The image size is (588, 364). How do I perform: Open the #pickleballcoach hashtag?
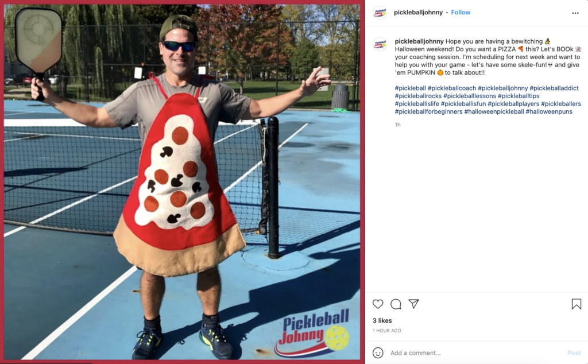[451, 88]
